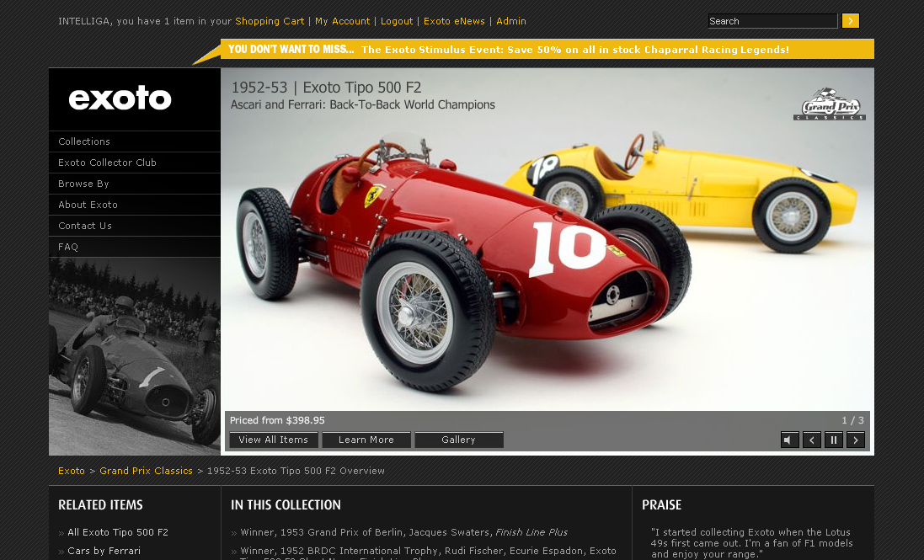
Task: Mute the slideshow sound
Action: point(789,440)
